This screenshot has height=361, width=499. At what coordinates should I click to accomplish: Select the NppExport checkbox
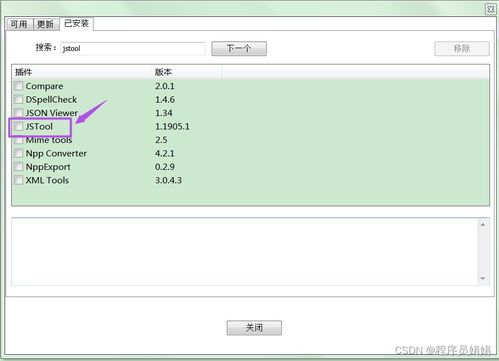pos(19,167)
